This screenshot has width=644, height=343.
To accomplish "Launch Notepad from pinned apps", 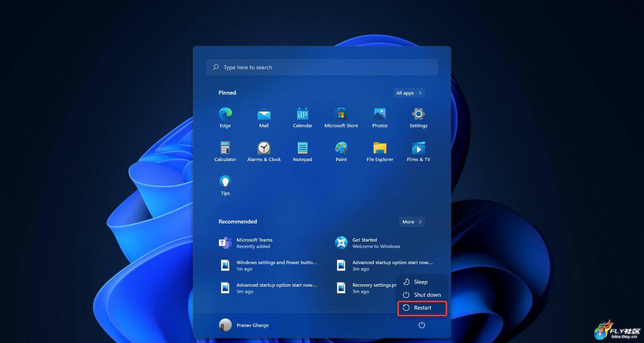I will point(303,151).
